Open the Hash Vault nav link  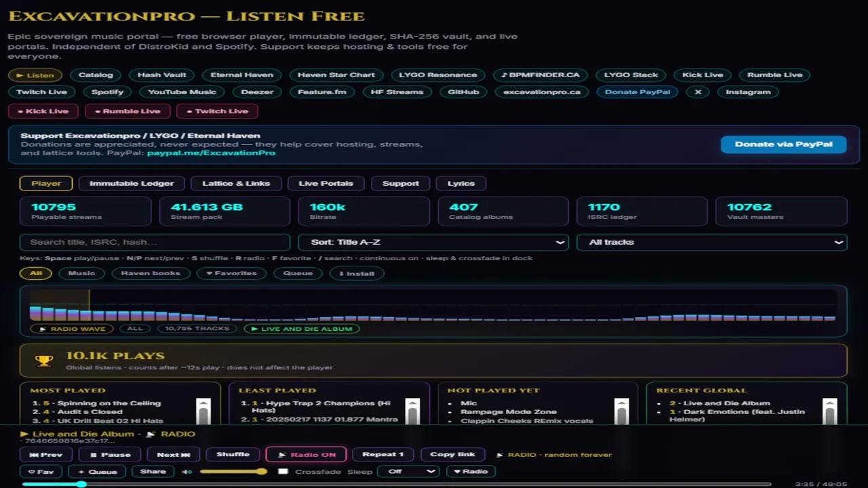161,75
